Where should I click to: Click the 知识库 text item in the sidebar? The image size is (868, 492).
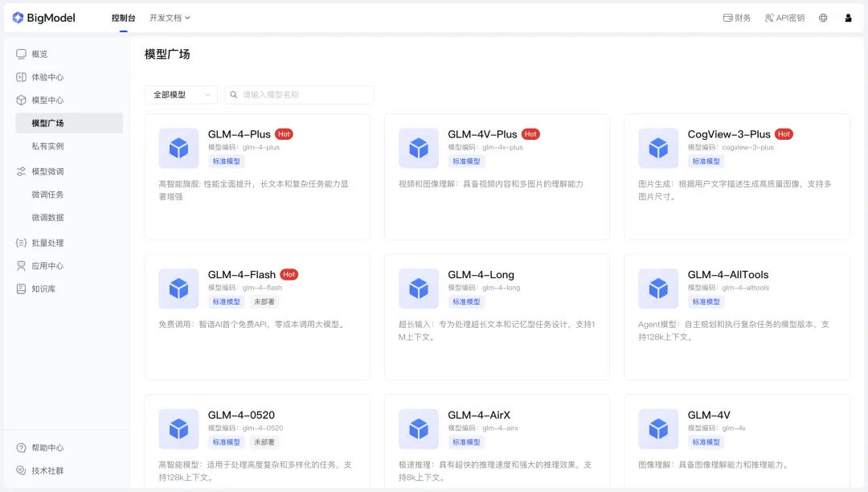pyautogui.click(x=43, y=289)
